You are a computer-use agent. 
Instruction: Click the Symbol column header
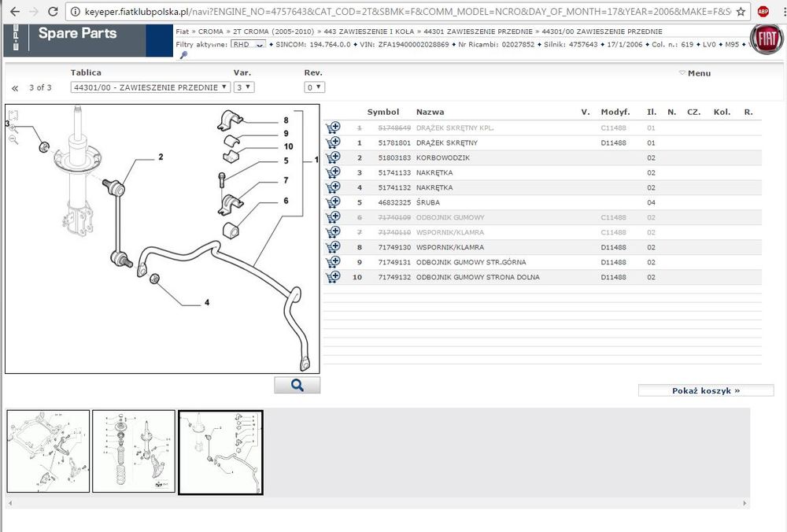tap(383, 112)
